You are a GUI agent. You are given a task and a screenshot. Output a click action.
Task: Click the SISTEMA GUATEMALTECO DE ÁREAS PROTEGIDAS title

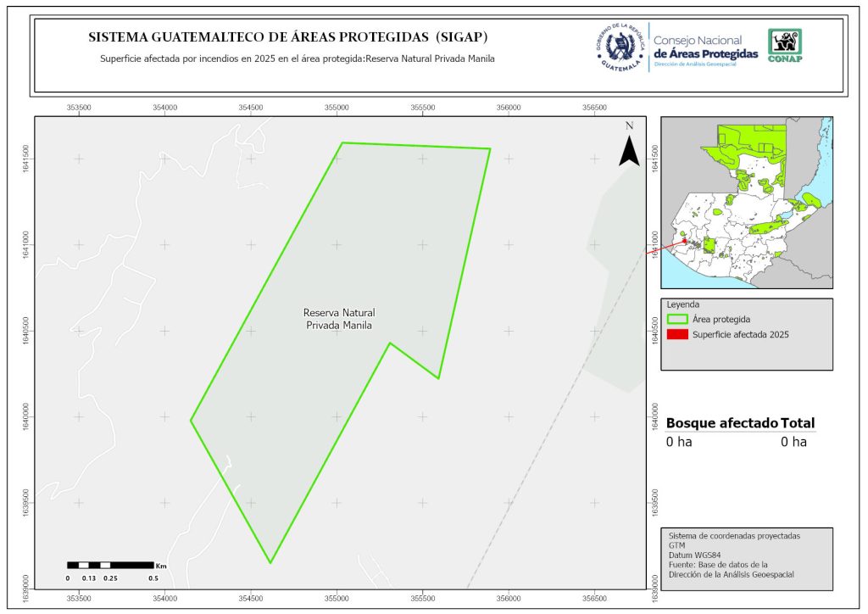click(x=288, y=38)
